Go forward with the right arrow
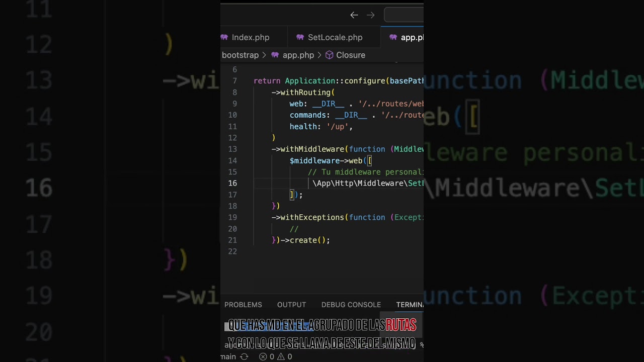Image resolution: width=644 pixels, height=362 pixels. tap(371, 15)
